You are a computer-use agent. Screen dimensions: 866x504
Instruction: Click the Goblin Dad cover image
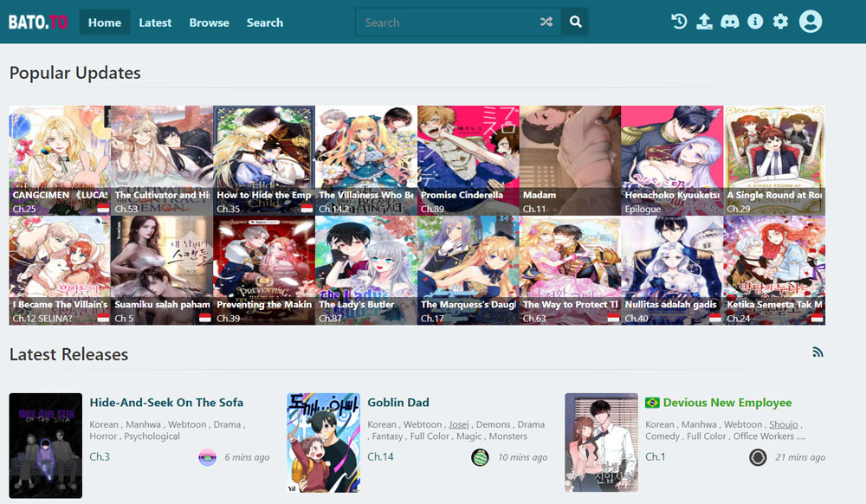coord(324,443)
